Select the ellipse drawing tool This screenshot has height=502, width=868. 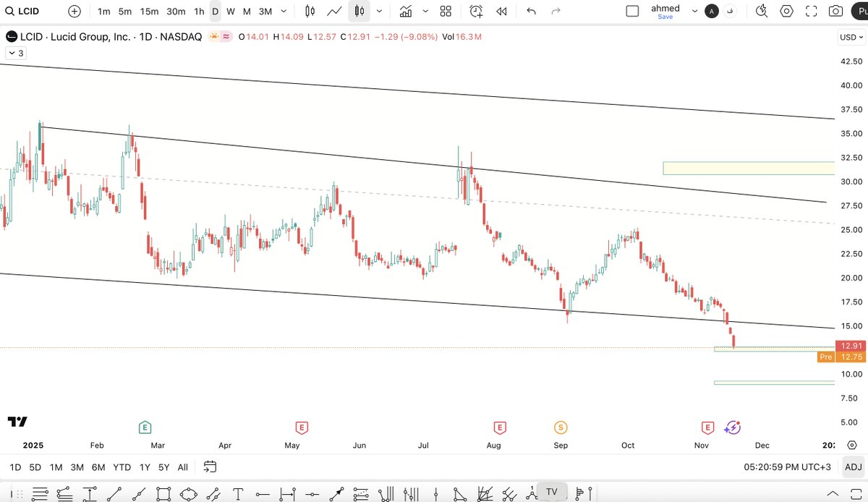click(x=188, y=494)
